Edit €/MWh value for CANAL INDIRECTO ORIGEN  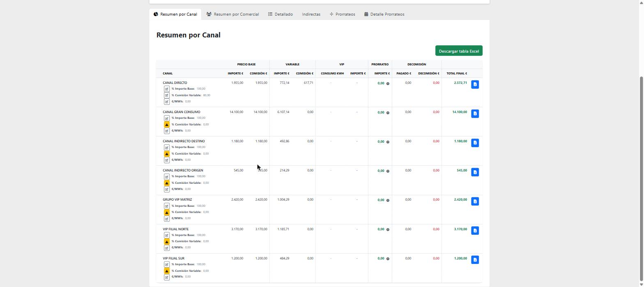click(167, 189)
